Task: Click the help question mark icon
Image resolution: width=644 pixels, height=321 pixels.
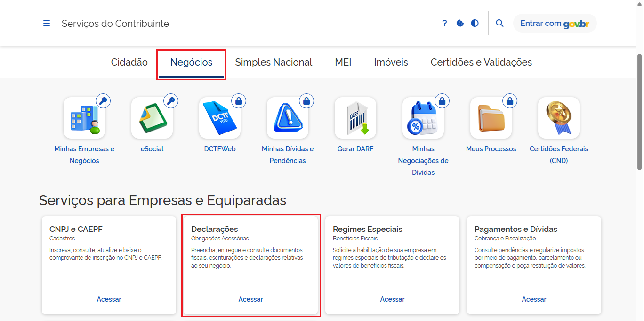Action: click(x=444, y=23)
